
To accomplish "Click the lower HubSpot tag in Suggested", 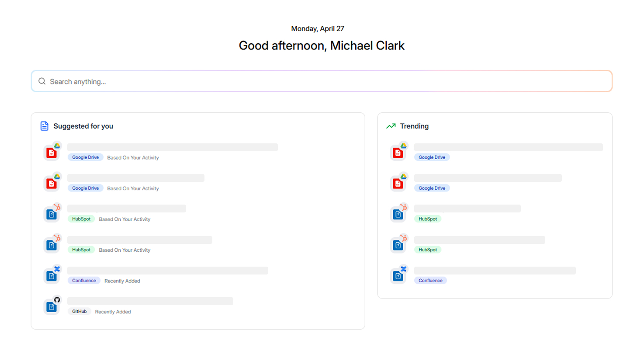I will point(81,250).
